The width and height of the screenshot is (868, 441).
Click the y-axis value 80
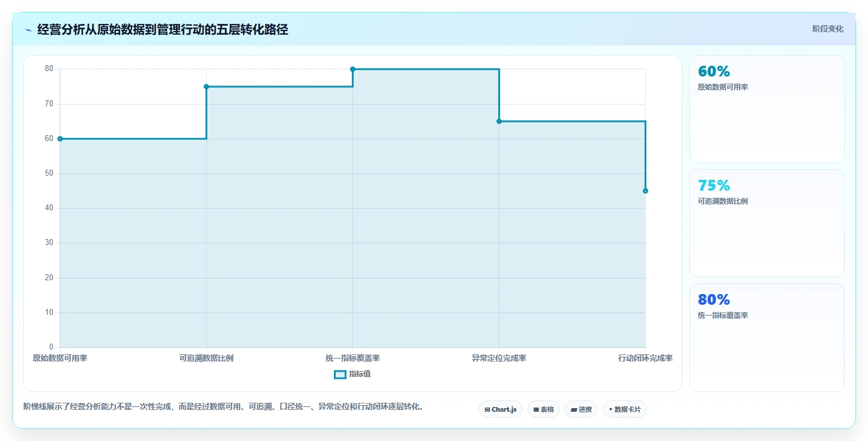(x=49, y=69)
